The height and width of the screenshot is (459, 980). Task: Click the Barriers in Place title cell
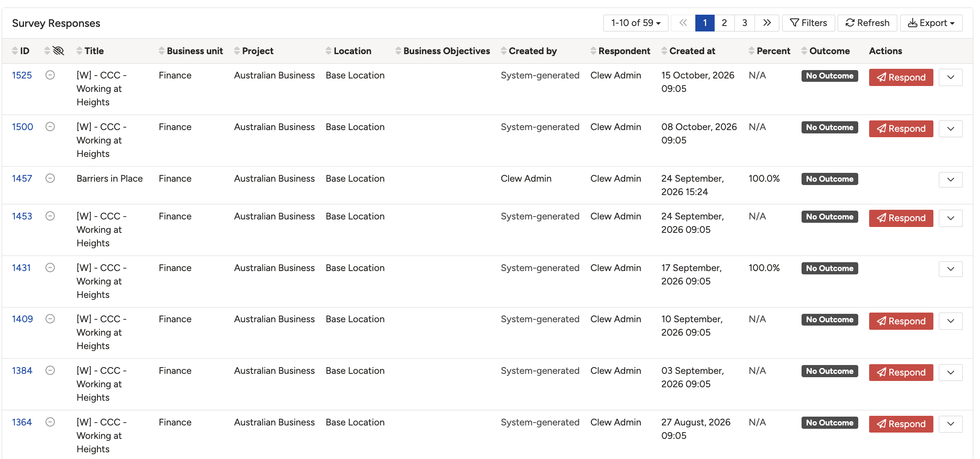point(110,178)
